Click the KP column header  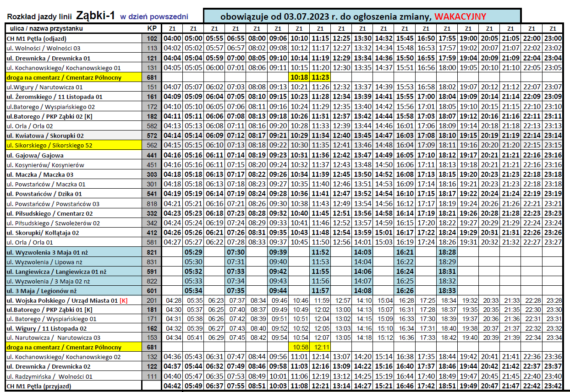152,29
